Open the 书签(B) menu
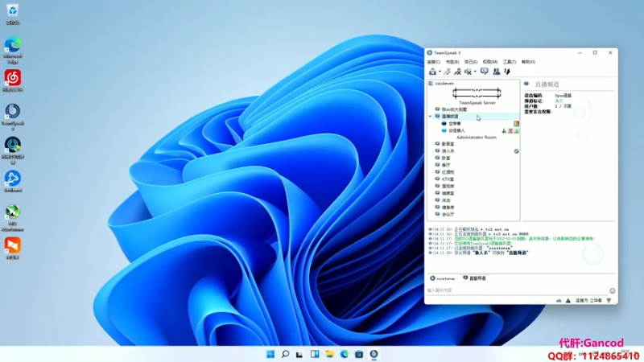This screenshot has width=644, height=362. (452, 62)
